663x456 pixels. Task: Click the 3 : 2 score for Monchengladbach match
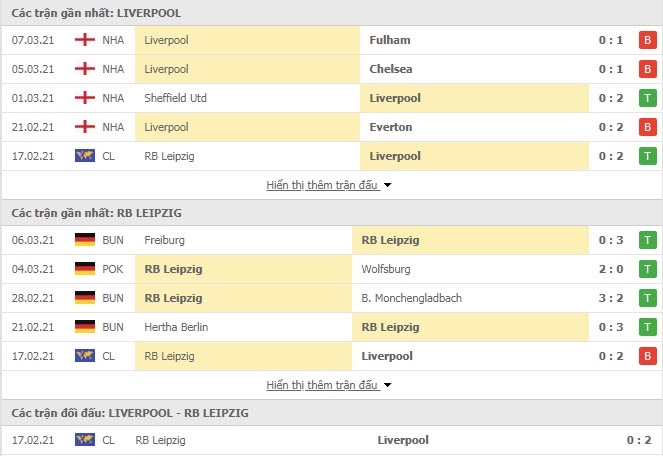[x=611, y=298]
